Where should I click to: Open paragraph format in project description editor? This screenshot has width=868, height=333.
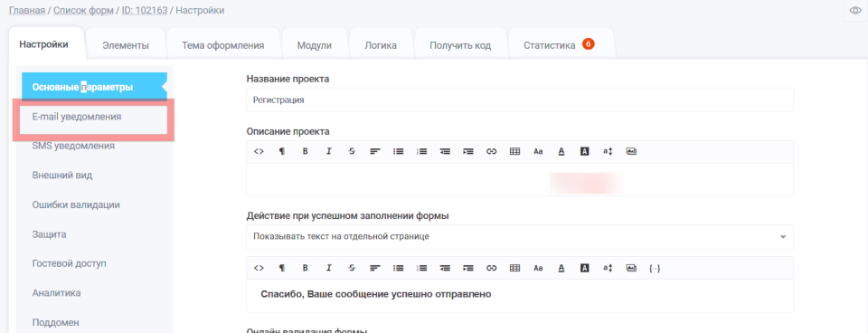point(282,151)
